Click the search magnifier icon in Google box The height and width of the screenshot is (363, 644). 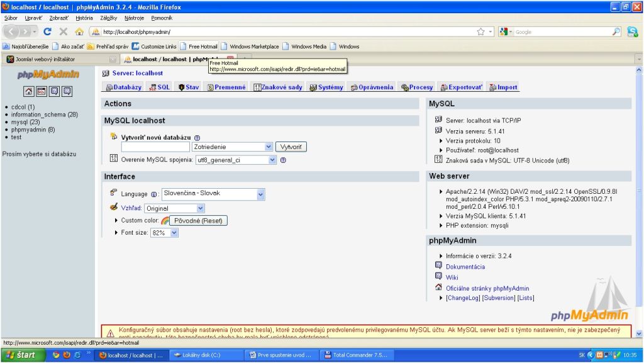point(616,31)
